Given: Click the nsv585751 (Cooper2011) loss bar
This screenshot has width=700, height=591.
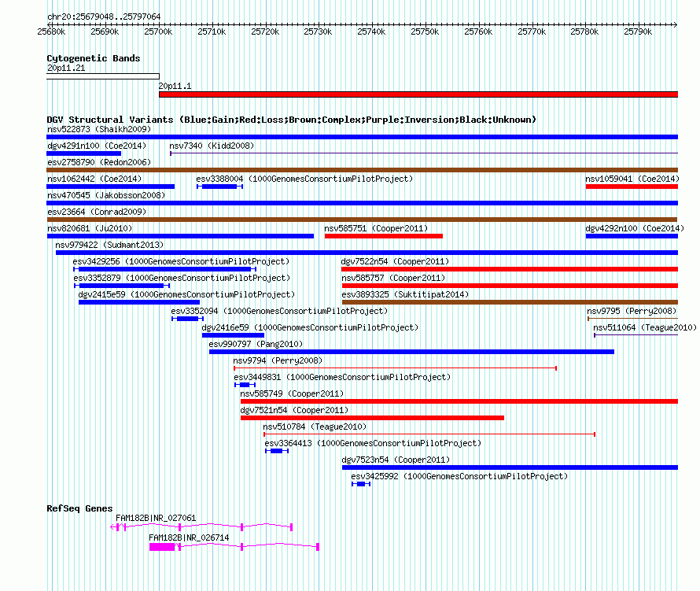Looking at the screenshot, I should 384,236.
